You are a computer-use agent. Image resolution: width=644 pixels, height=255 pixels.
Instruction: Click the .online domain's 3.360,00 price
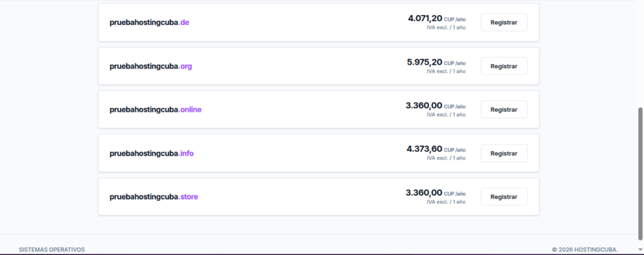point(424,106)
